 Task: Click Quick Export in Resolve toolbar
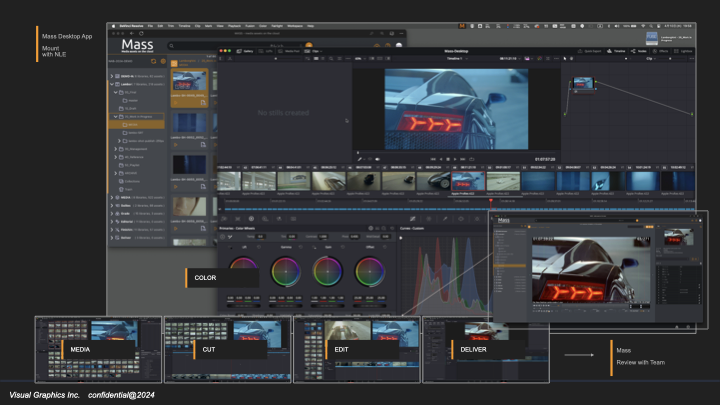pos(589,51)
